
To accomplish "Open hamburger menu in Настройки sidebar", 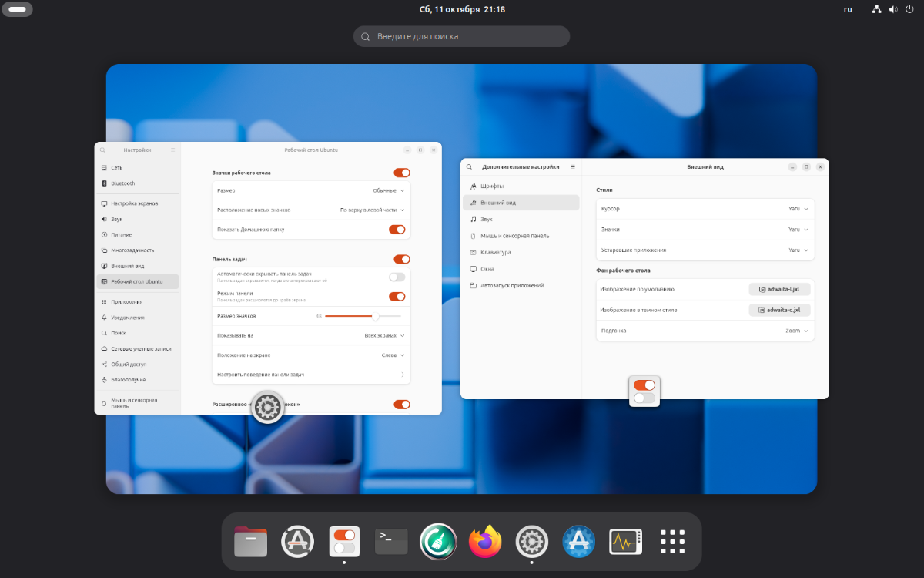I will (x=172, y=150).
